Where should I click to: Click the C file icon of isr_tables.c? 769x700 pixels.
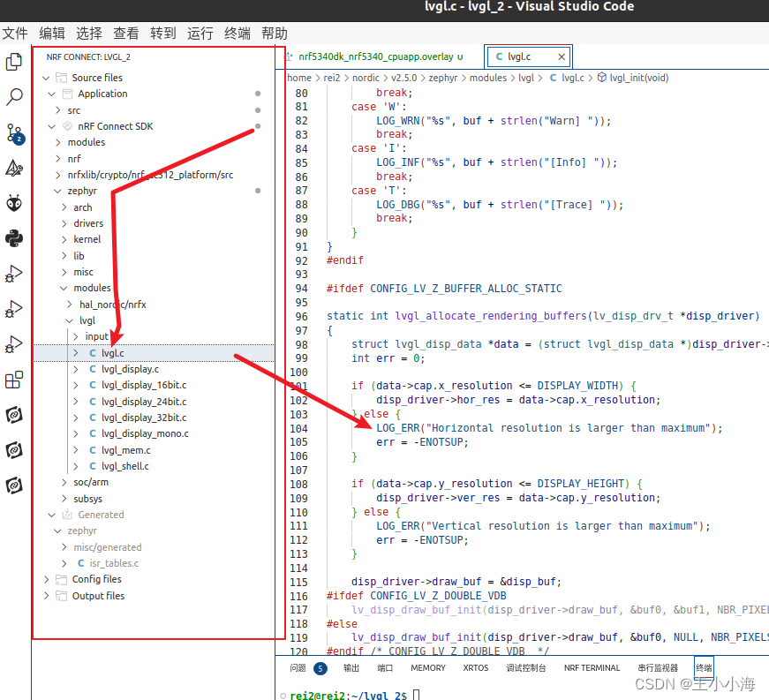(81, 563)
